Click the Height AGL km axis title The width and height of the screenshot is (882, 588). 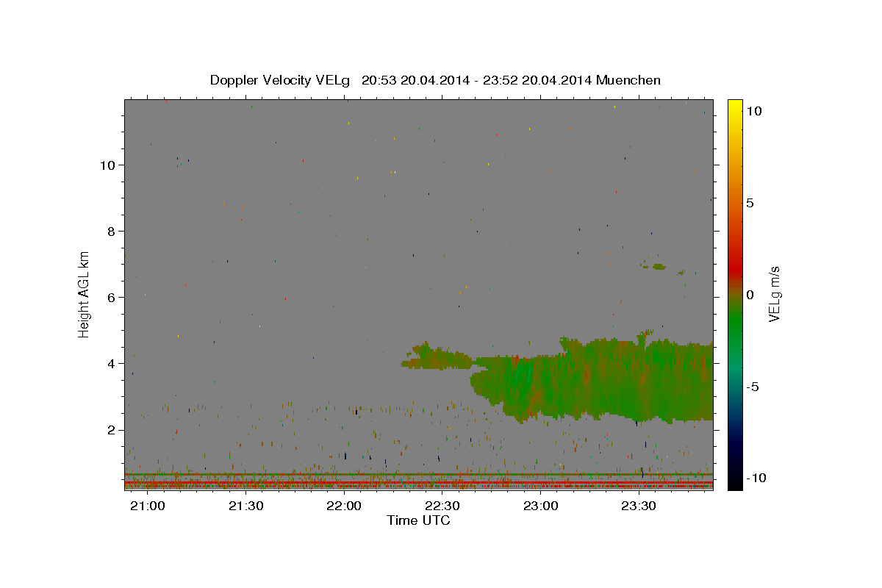[x=85, y=293]
